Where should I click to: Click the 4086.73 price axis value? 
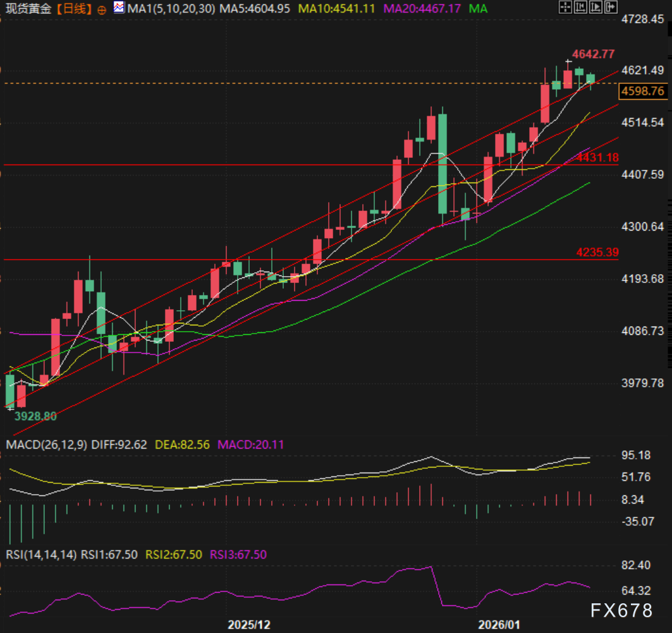[x=642, y=330]
